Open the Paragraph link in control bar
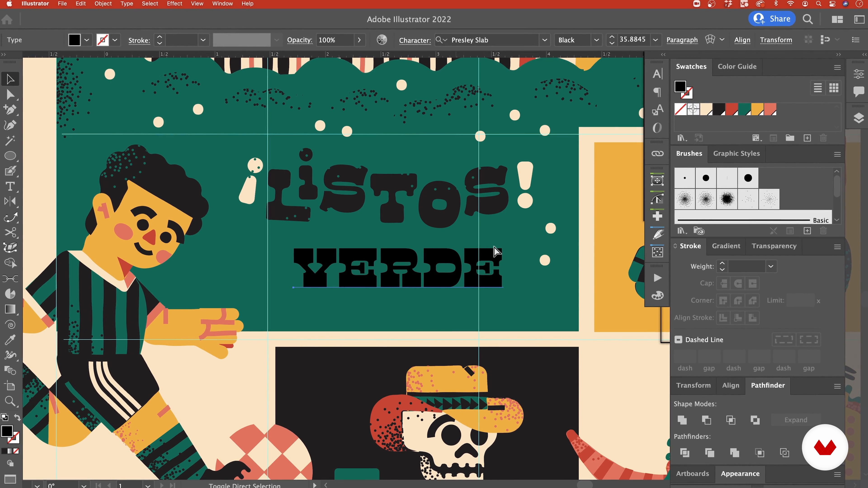Image resolution: width=868 pixels, height=488 pixels. click(682, 40)
